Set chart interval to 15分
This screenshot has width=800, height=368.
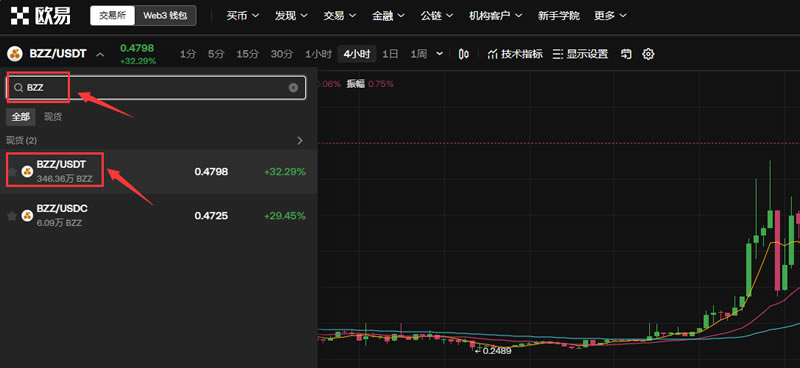[247, 54]
